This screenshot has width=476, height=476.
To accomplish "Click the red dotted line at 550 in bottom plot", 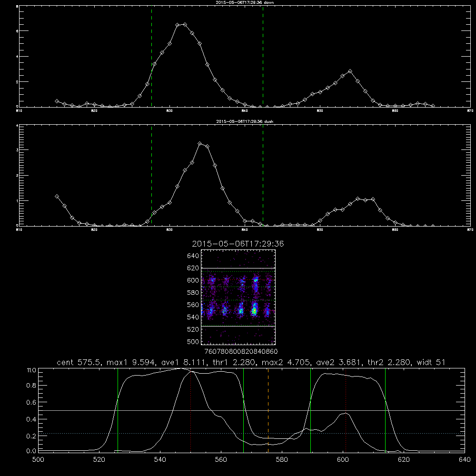I will 191,411.
